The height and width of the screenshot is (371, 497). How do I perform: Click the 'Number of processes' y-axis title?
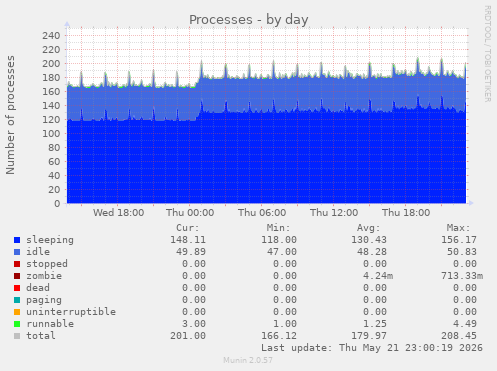coord(10,115)
